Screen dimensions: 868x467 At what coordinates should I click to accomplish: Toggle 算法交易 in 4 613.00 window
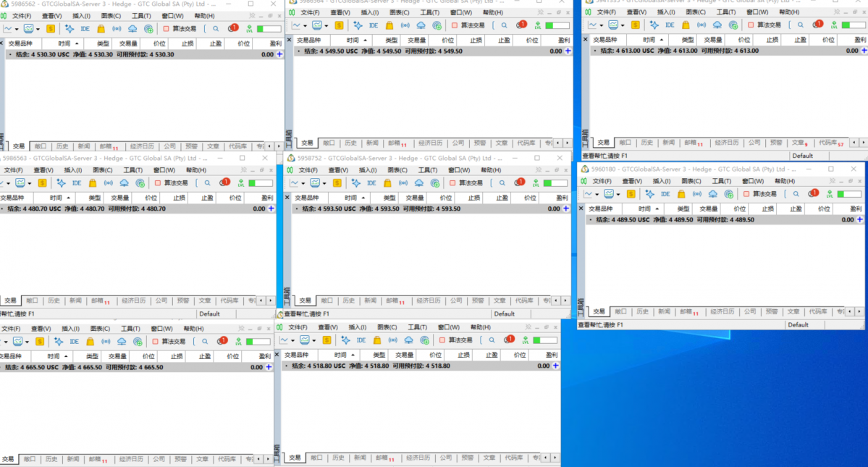click(764, 25)
